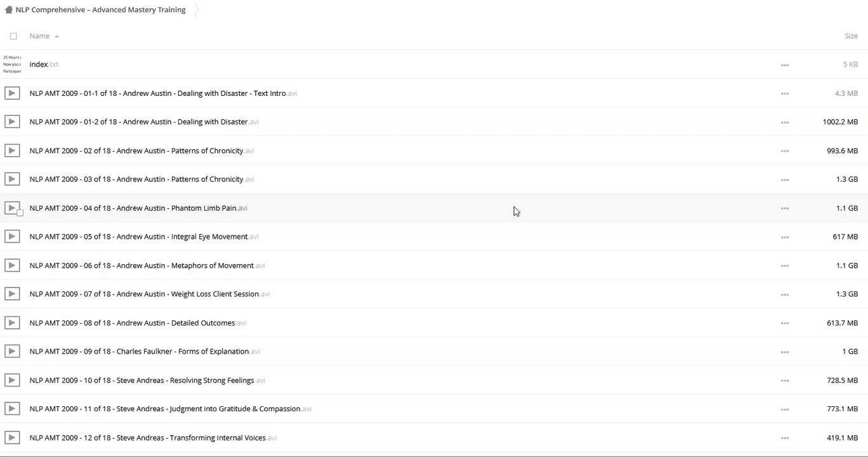Click video icon for Integral Eye Movement
The width and height of the screenshot is (868, 457).
[11, 237]
